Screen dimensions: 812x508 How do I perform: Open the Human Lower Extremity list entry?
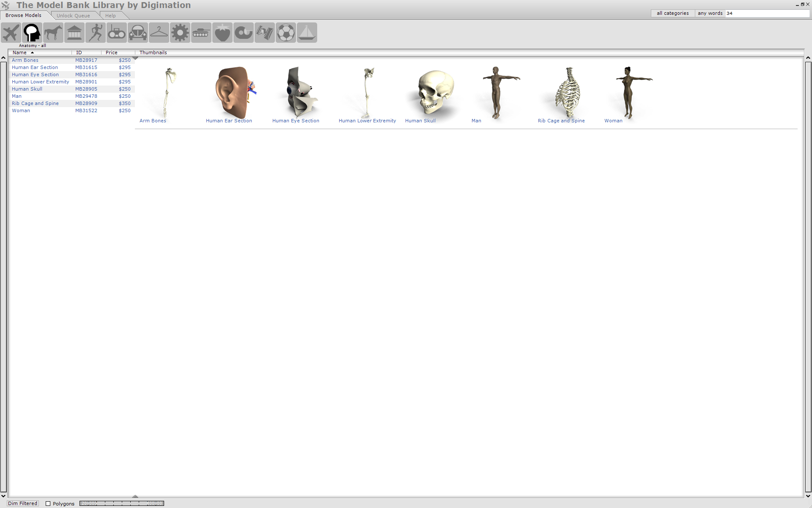coord(40,82)
